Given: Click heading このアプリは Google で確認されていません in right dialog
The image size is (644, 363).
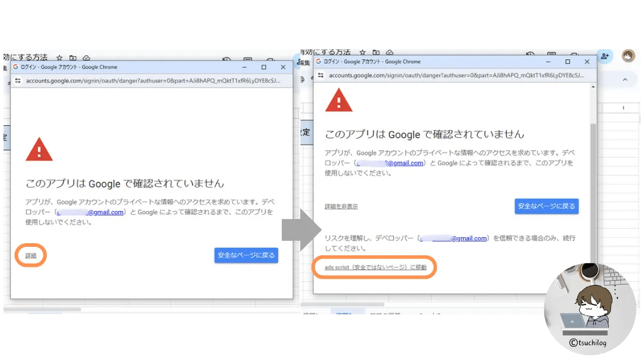Looking at the screenshot, I should click(x=424, y=134).
